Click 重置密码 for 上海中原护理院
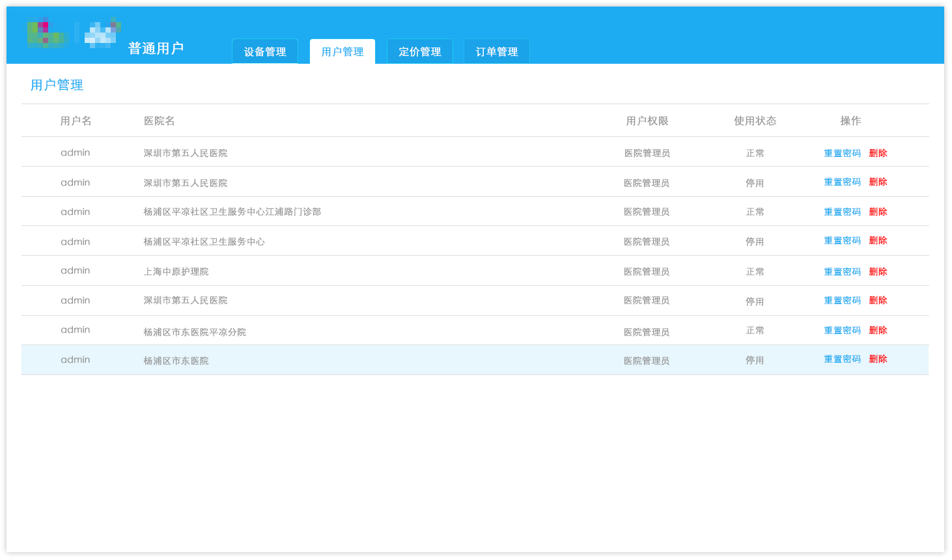This screenshot has height=560, width=952. coord(843,272)
